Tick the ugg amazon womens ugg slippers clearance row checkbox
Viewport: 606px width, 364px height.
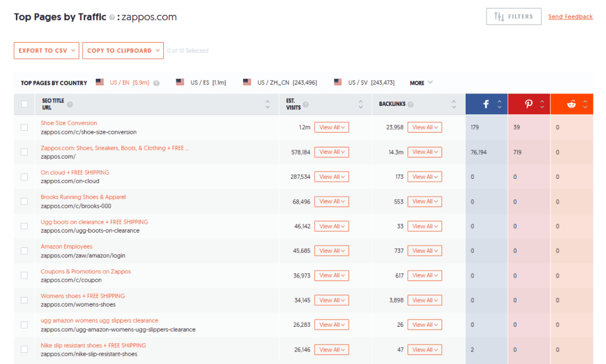coord(24,325)
